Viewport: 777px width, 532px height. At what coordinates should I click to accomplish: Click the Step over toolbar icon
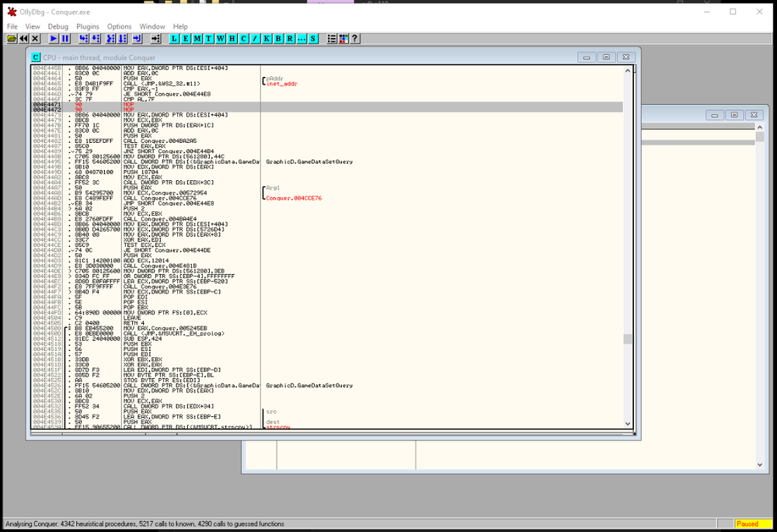(96, 38)
